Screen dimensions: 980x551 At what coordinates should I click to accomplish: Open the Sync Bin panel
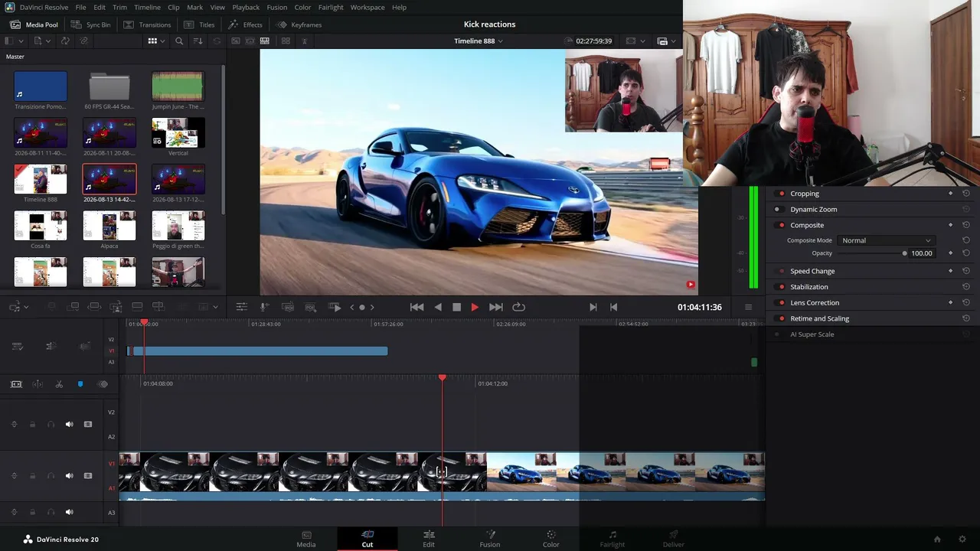[91, 24]
